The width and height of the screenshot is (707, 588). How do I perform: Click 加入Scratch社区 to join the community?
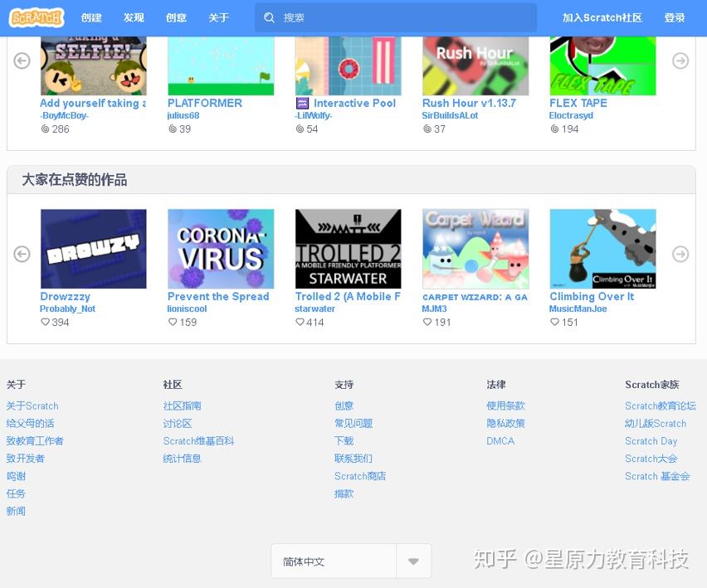coord(602,17)
